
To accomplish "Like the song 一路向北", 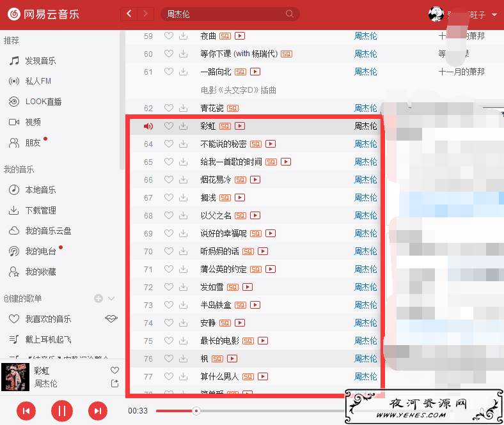I will (x=169, y=72).
